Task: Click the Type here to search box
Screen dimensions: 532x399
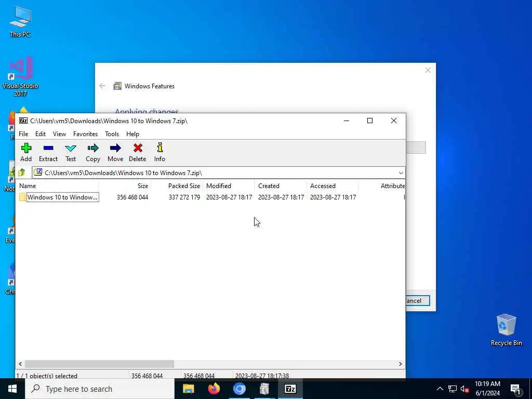Action: (99, 389)
